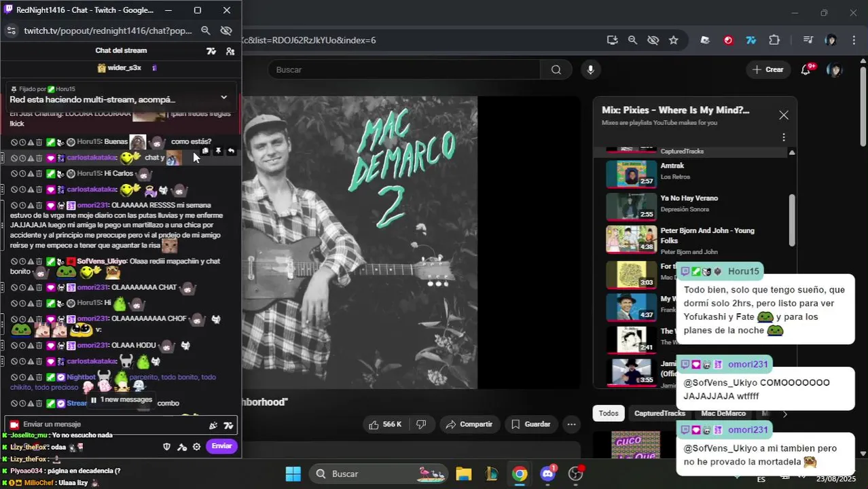Open moderator tools sword icon
The height and width of the screenshot is (489, 868).
(182, 446)
